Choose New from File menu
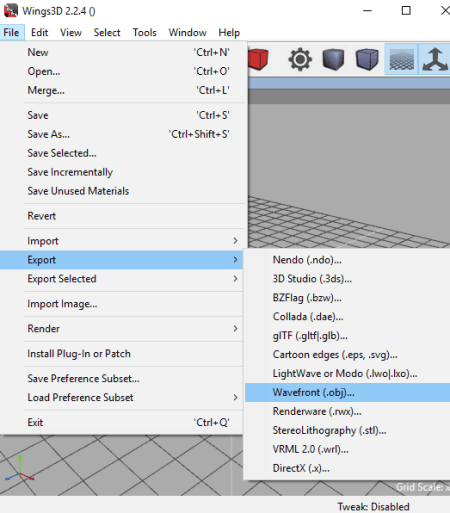450x513 pixels. click(123, 52)
